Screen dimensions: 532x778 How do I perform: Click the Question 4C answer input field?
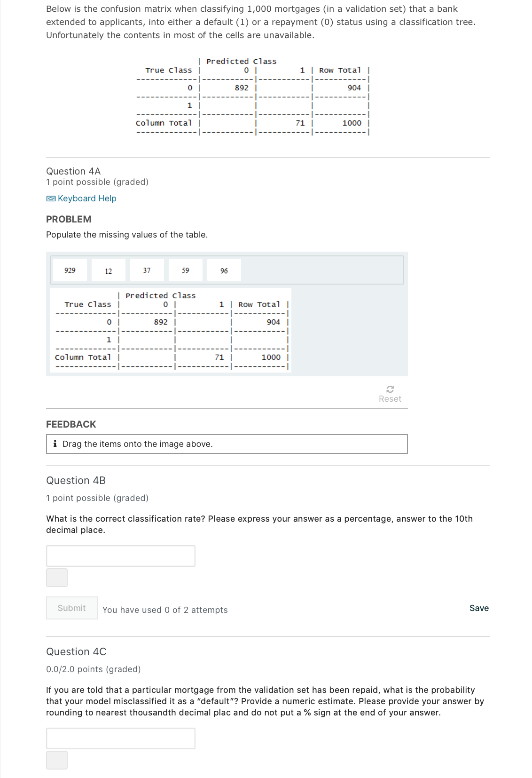120,738
